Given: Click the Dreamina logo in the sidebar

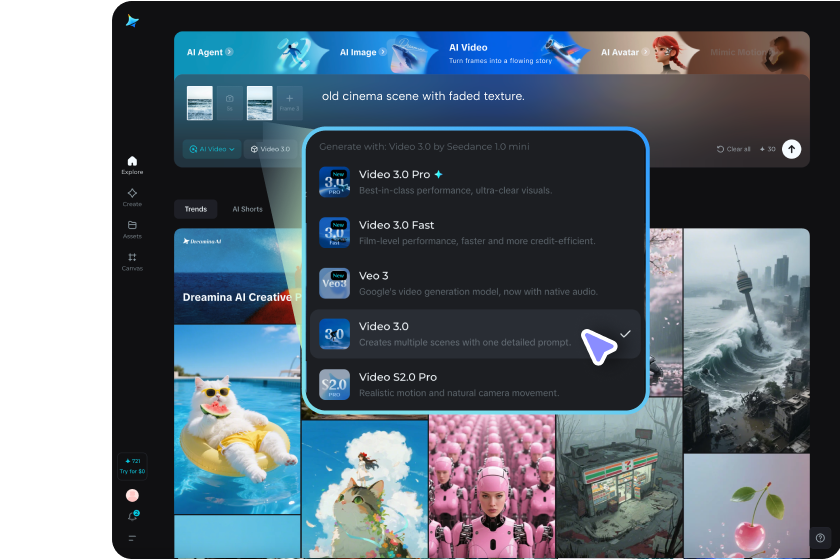Looking at the screenshot, I should tap(132, 21).
